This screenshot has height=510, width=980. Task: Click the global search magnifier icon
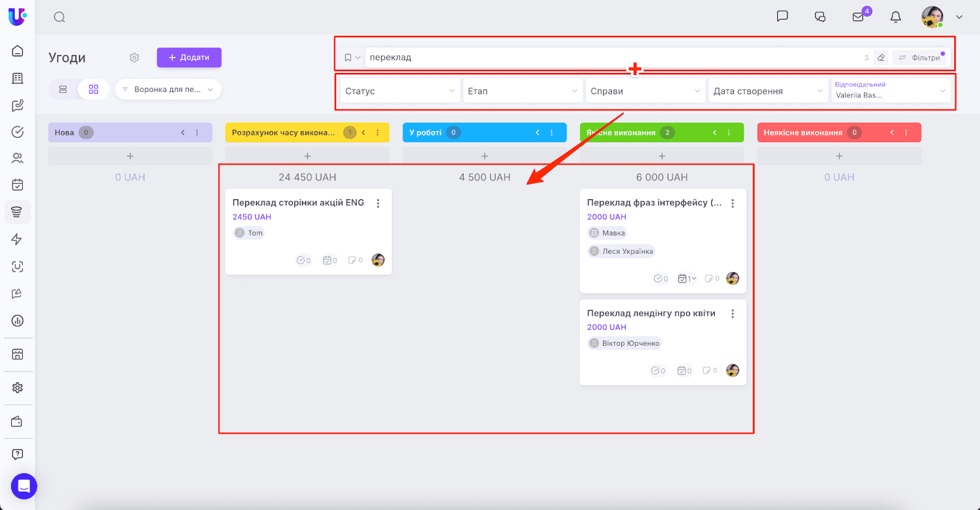(x=59, y=17)
